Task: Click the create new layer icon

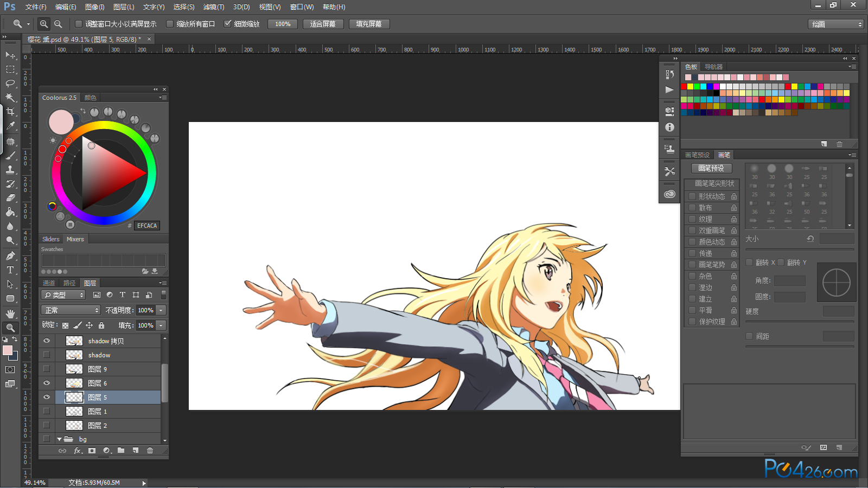Action: [x=136, y=451]
